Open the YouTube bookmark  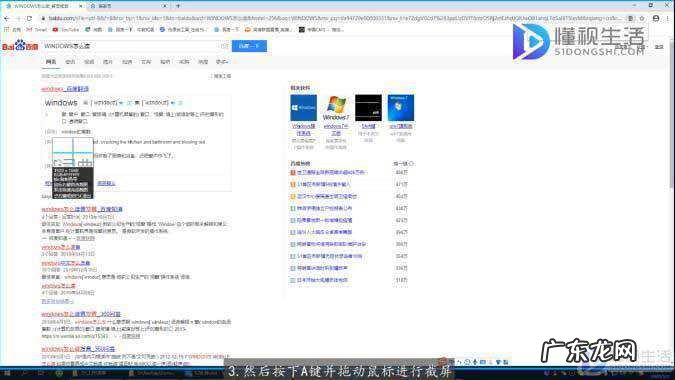click(x=66, y=30)
